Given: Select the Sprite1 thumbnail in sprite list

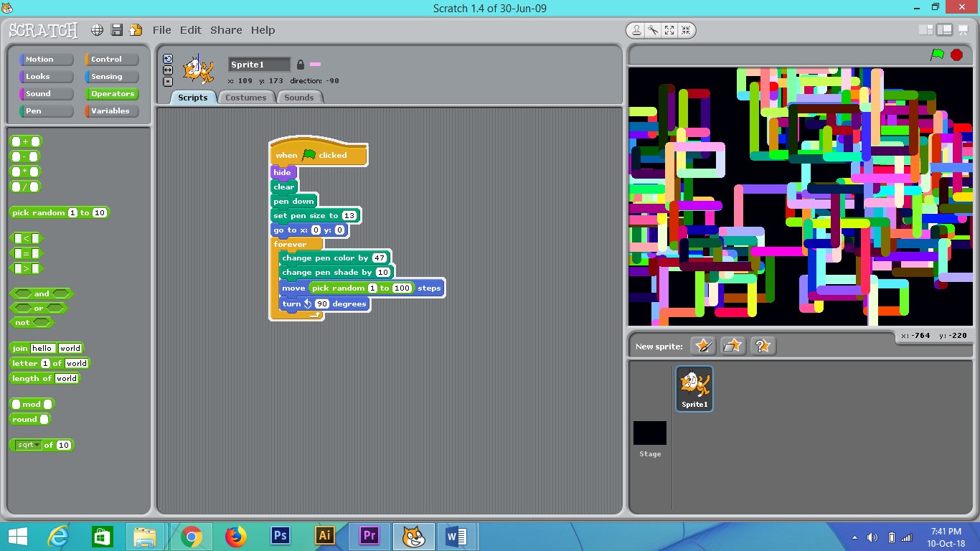Looking at the screenshot, I should 694,389.
